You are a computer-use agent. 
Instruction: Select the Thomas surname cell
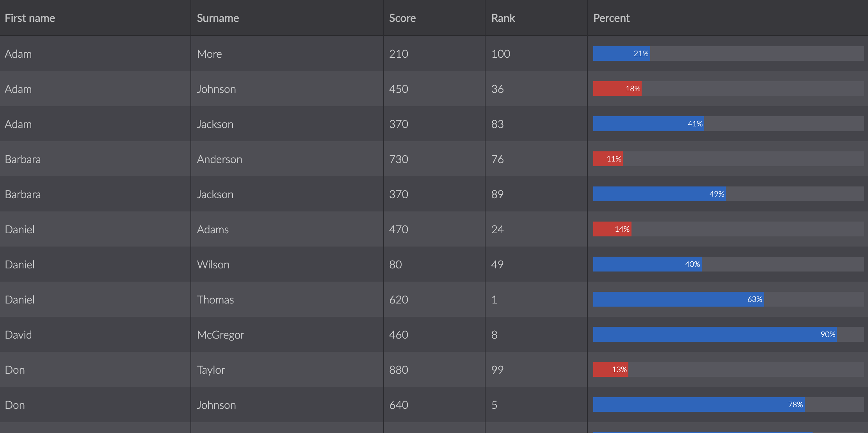click(x=215, y=300)
